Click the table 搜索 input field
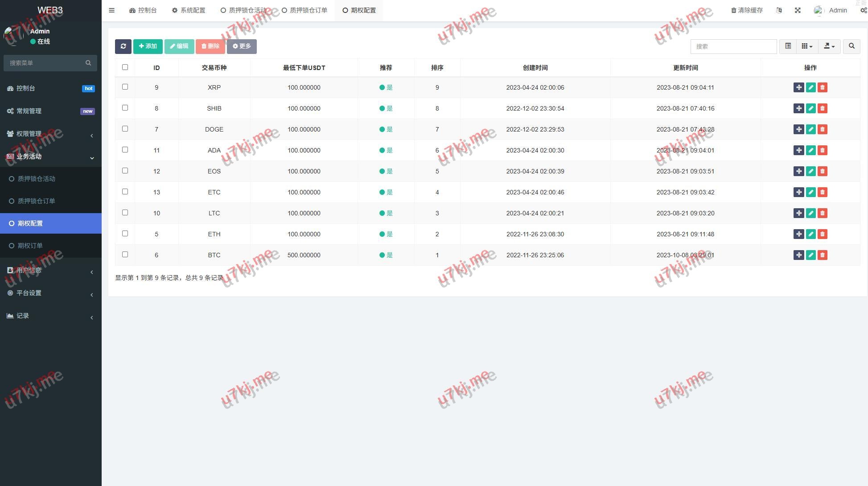The image size is (868, 486). point(733,46)
